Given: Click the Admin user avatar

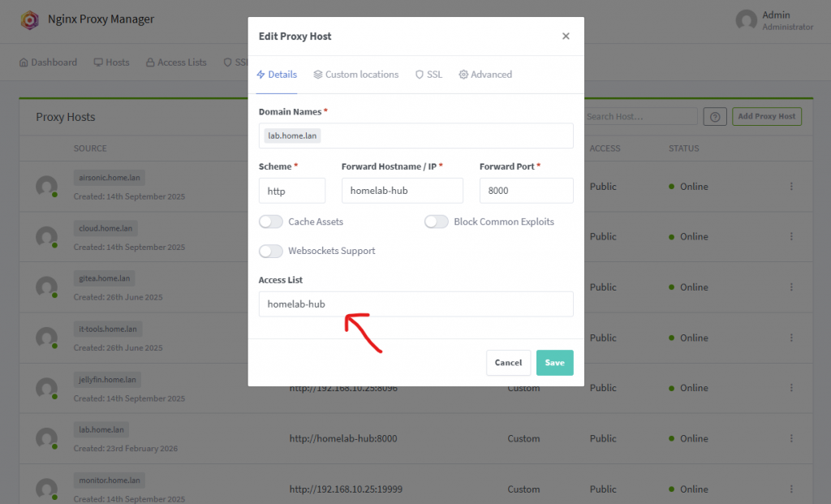Looking at the screenshot, I should (746, 20).
